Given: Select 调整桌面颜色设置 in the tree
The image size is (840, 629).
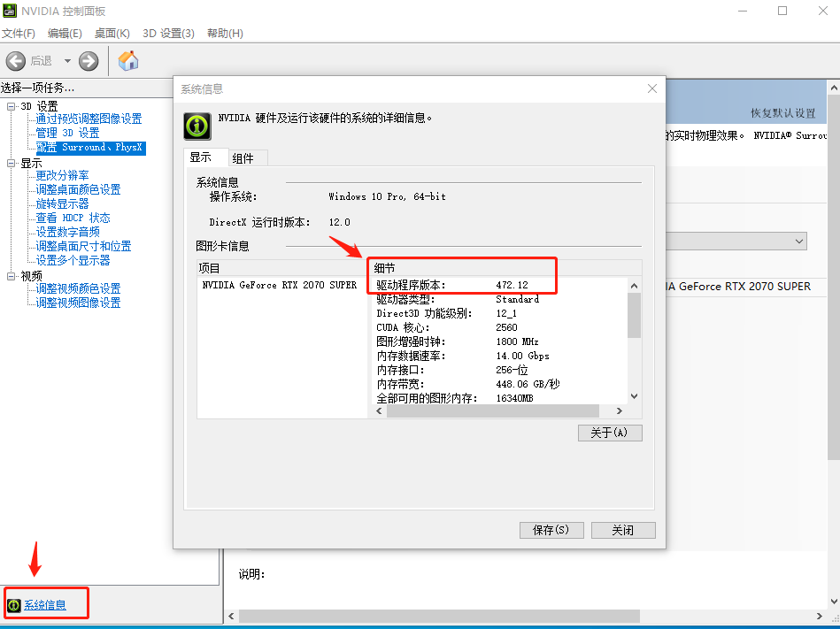Looking at the screenshot, I should tap(78, 189).
